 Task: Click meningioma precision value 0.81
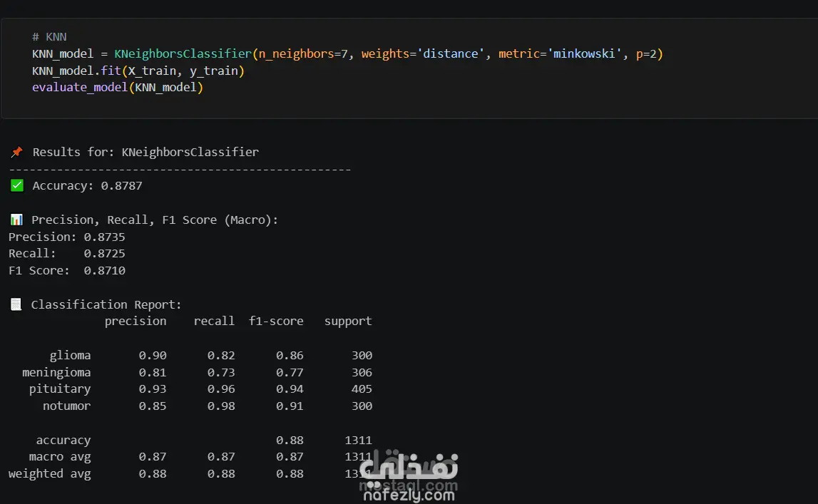153,373
